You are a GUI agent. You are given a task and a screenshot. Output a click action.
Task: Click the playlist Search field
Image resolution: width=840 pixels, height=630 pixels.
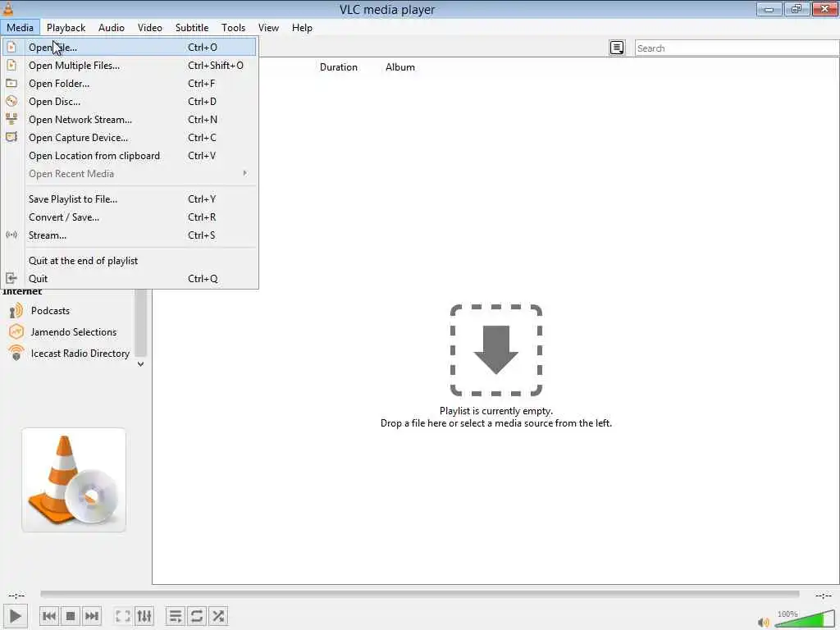737,48
